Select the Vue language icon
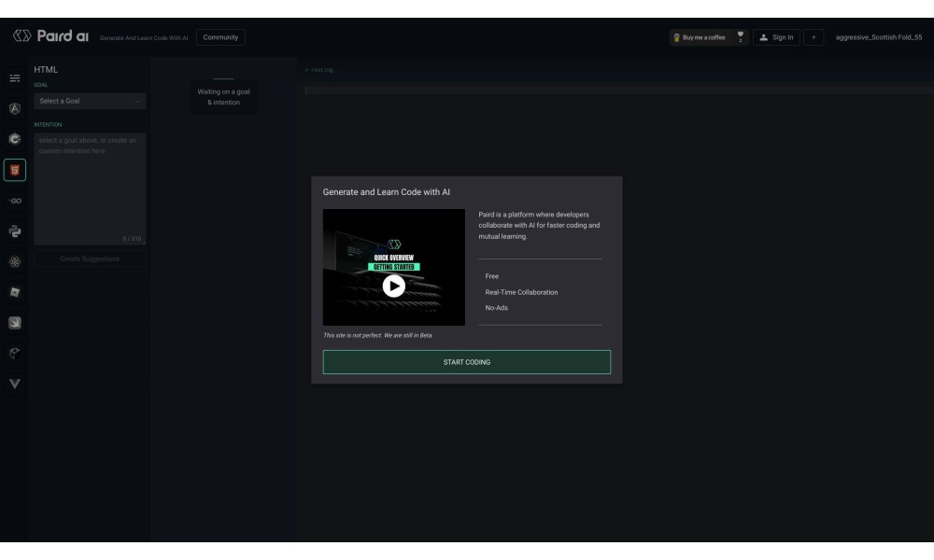This screenshot has height=560, width=934. click(15, 384)
